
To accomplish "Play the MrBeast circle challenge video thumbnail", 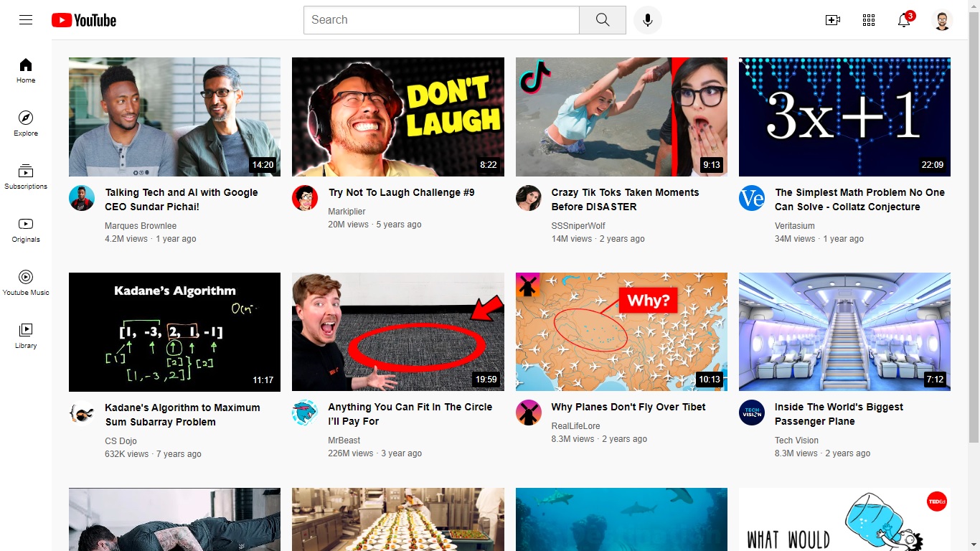I will (397, 331).
